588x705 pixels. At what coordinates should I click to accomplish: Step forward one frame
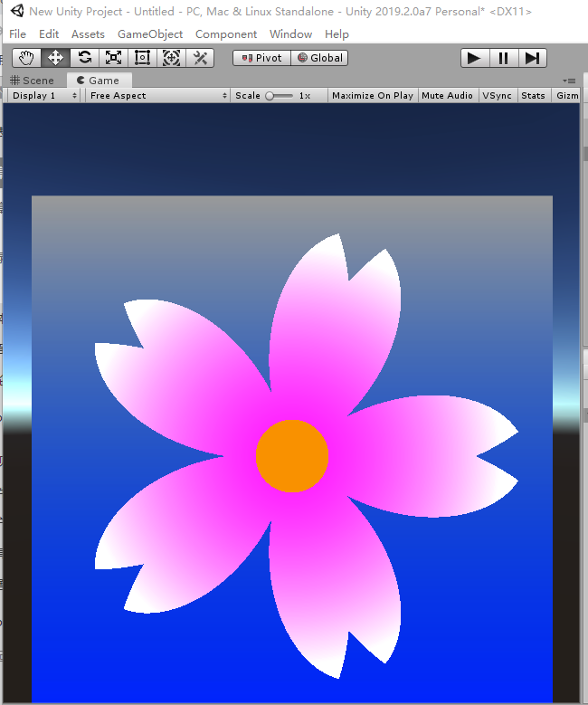(x=532, y=58)
